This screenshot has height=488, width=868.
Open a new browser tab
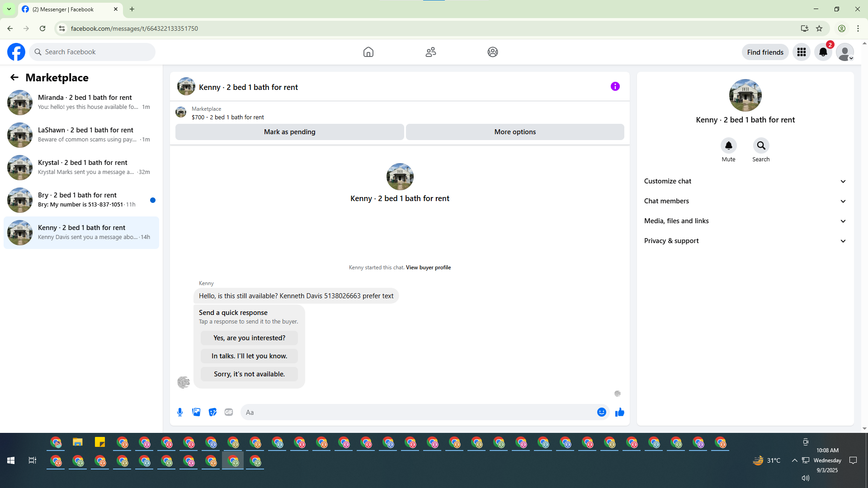(132, 9)
